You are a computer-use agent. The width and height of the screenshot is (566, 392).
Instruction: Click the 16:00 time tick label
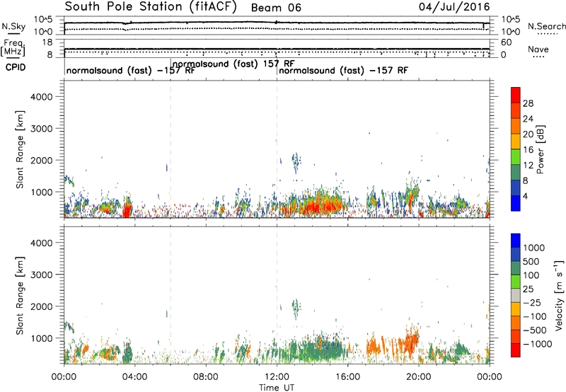347,376
